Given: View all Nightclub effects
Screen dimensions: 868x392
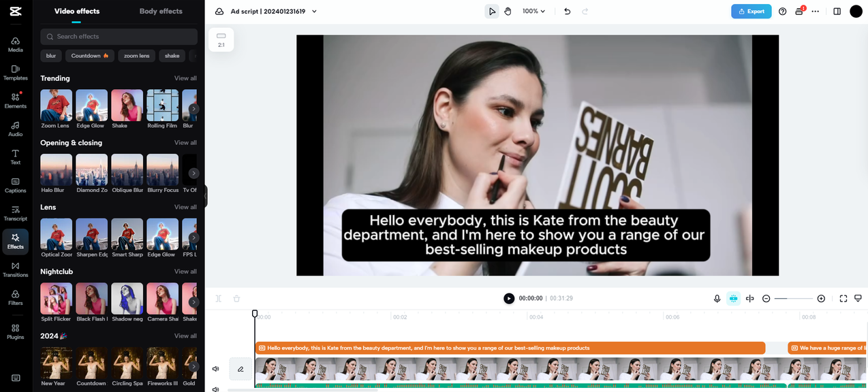Looking at the screenshot, I should (x=185, y=272).
